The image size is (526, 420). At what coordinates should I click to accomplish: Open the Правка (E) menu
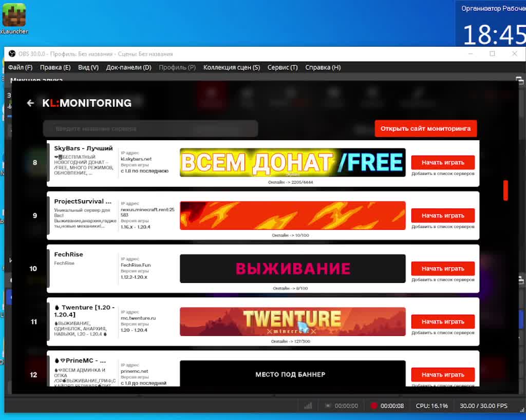(x=55, y=67)
